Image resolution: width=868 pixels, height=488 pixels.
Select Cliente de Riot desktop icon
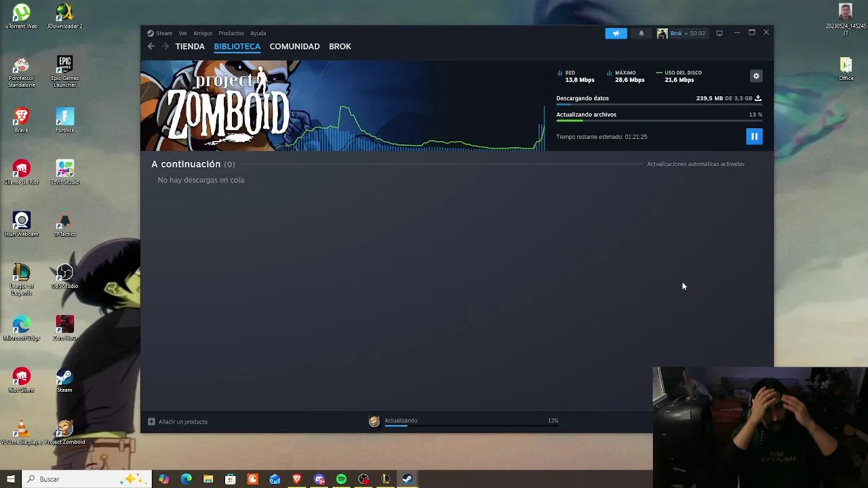coord(21,172)
